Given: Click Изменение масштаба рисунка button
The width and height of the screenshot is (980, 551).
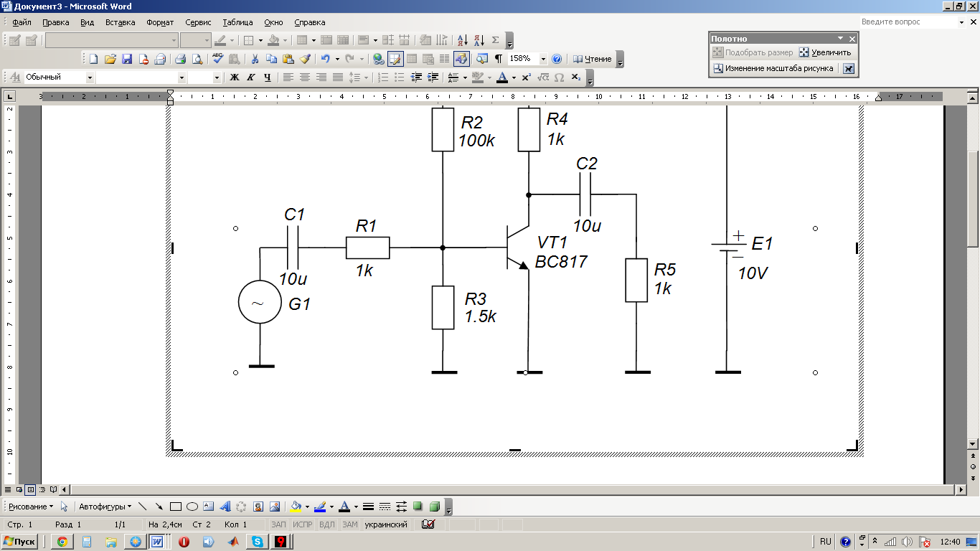Looking at the screenshot, I should point(773,68).
